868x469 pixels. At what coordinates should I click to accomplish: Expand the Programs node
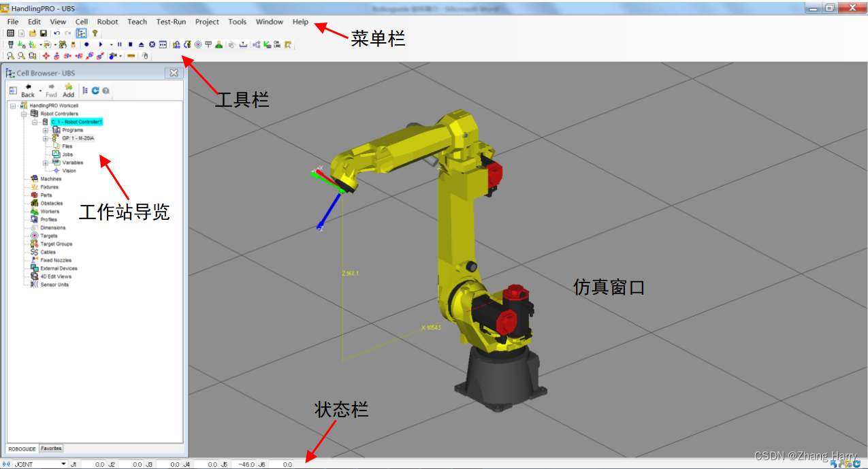point(46,130)
